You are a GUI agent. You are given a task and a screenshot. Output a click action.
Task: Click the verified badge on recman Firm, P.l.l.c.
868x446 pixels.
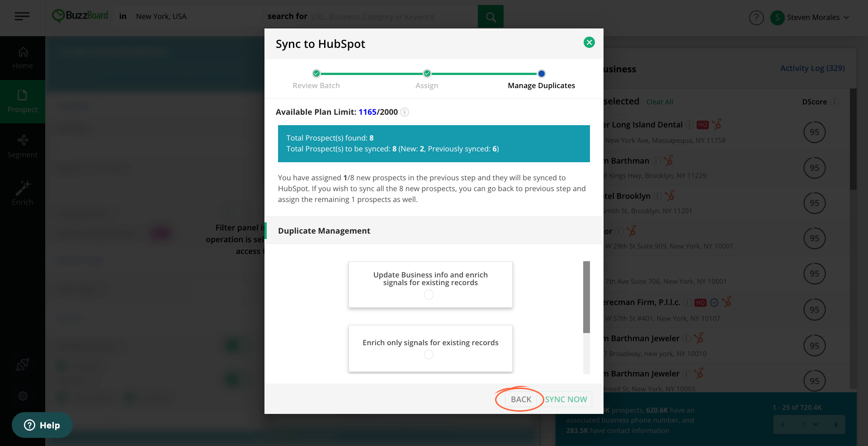pos(714,302)
